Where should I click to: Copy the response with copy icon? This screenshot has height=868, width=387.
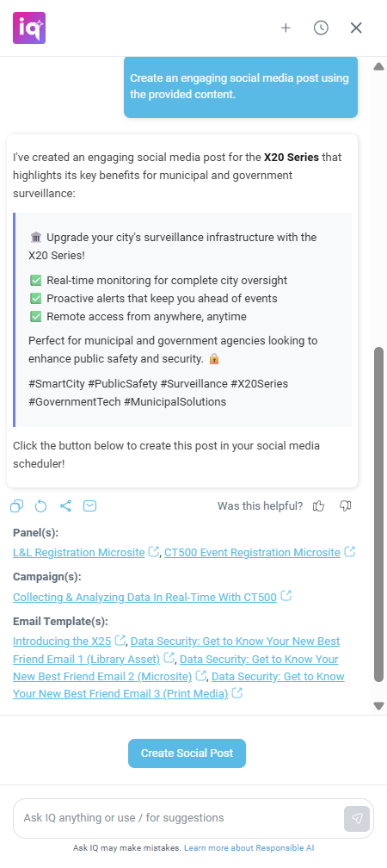tap(17, 505)
